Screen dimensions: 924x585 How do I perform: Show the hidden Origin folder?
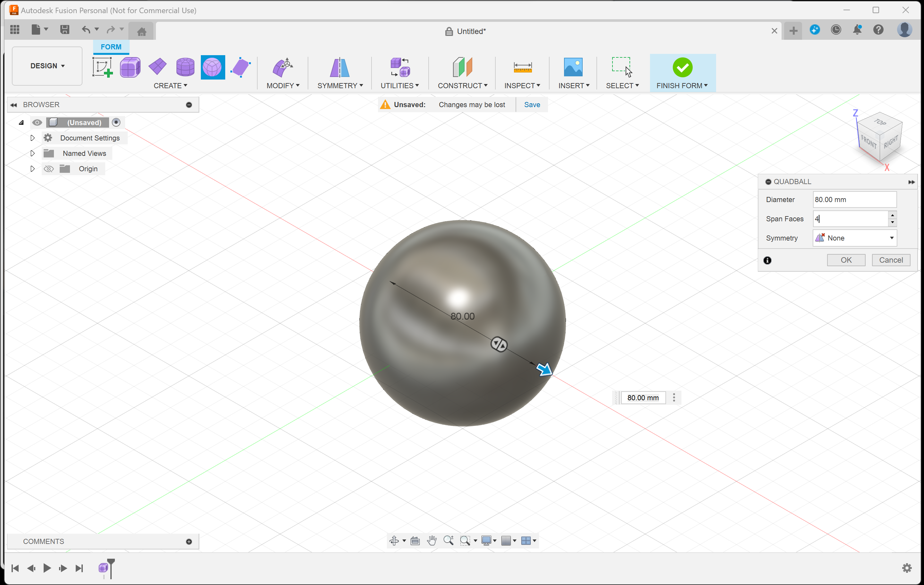pos(48,168)
